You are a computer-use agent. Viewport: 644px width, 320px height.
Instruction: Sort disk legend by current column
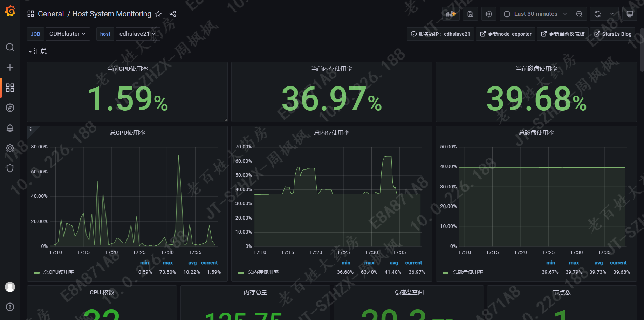pos(618,263)
